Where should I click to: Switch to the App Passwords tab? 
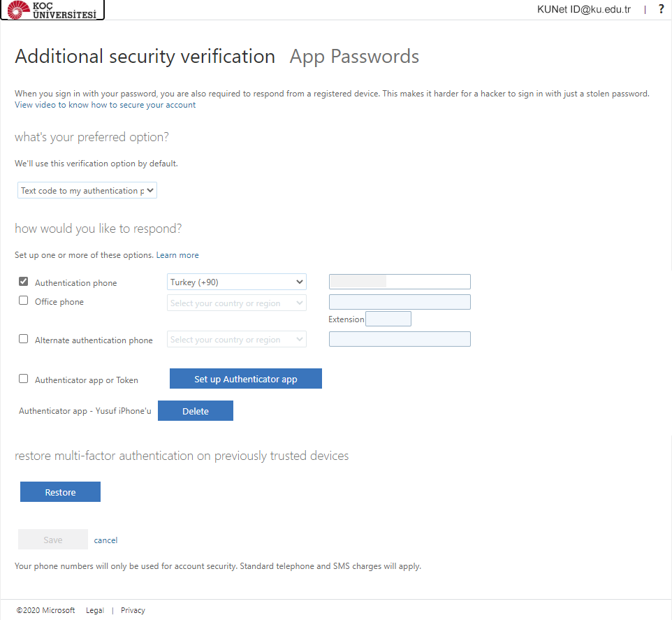pos(354,57)
